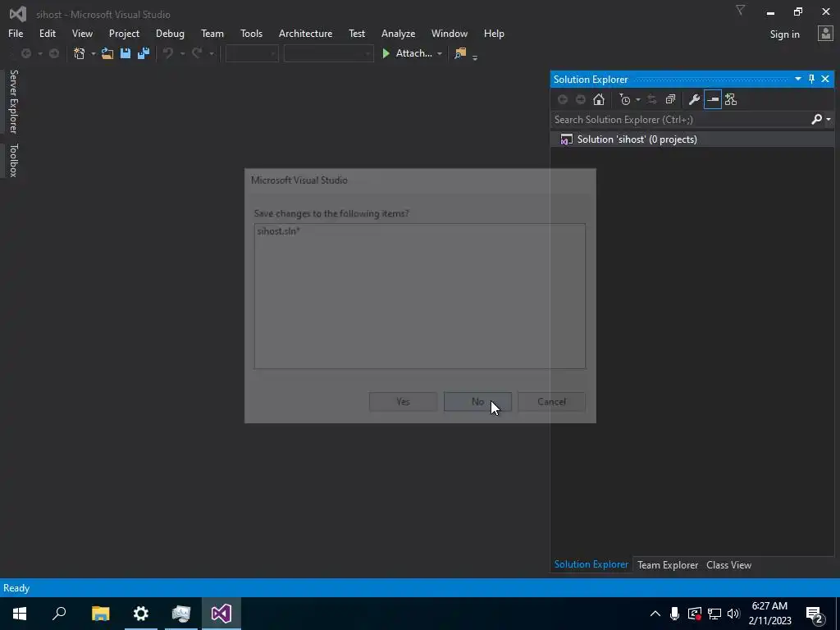This screenshot has width=840, height=630.
Task: Click the green Attach start button
Action: (x=407, y=53)
